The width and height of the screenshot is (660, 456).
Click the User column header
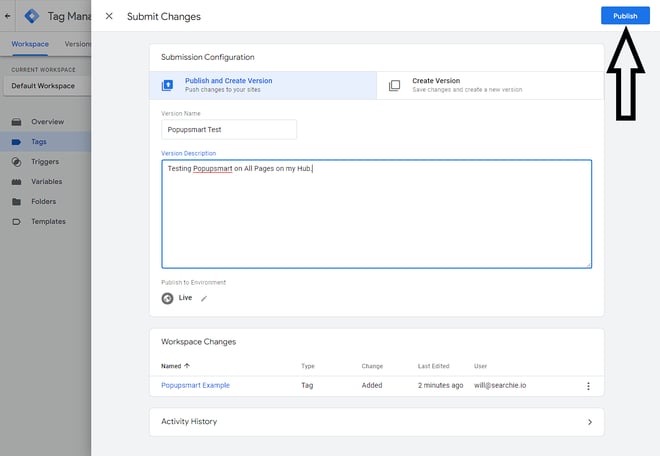point(480,366)
